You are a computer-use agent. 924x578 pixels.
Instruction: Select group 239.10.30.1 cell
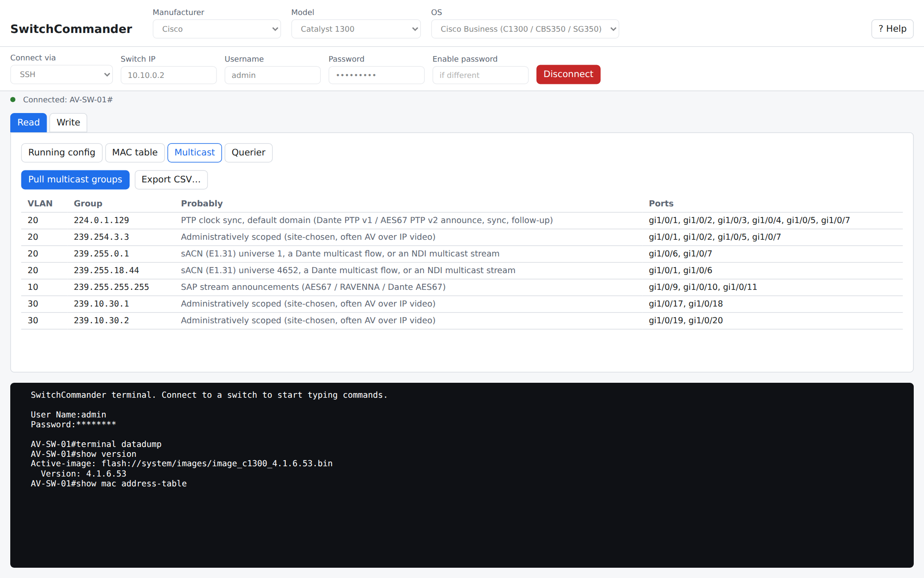pyautogui.click(x=101, y=304)
